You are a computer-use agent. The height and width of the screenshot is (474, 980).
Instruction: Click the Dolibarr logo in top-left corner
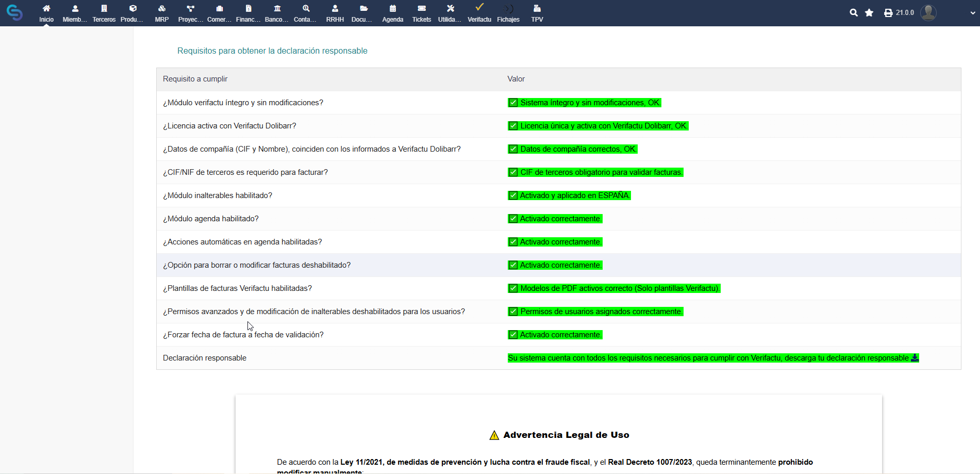[14, 12]
